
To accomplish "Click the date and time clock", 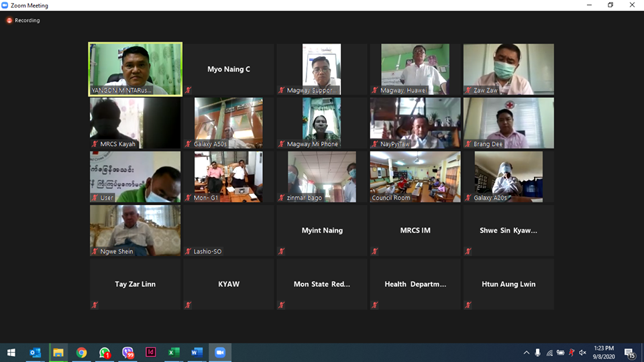I will pos(604,353).
